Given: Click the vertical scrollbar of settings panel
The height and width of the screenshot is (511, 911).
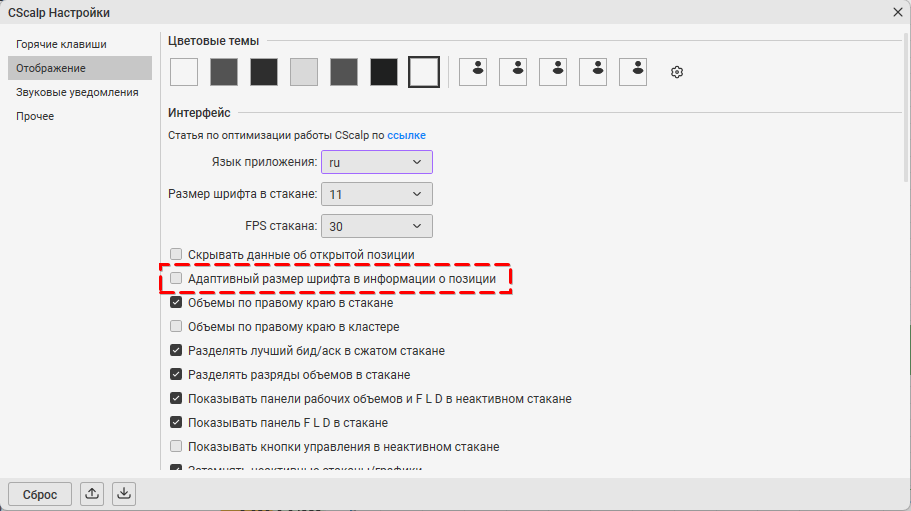Looking at the screenshot, I should (905, 100).
